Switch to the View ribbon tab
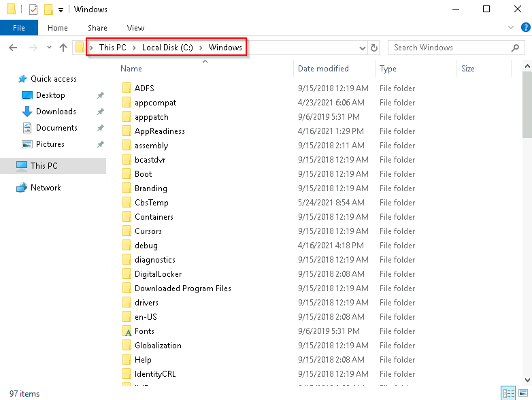Image resolution: width=532 pixels, height=400 pixels. click(135, 28)
